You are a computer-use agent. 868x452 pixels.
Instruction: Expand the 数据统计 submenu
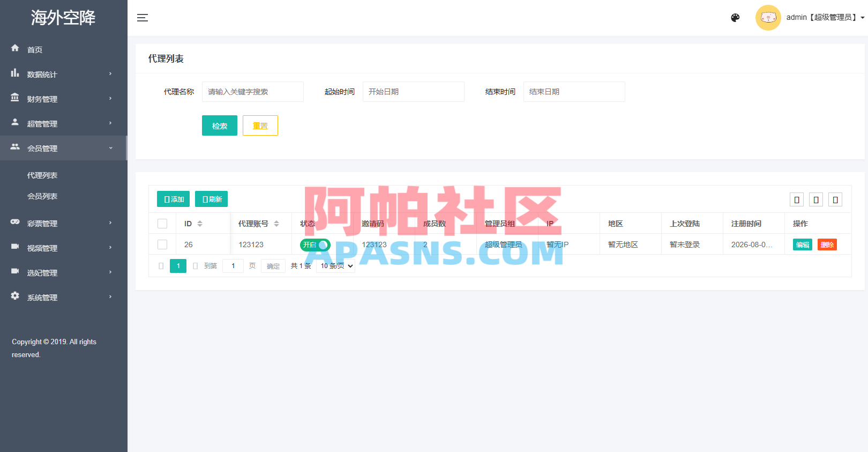pos(64,74)
